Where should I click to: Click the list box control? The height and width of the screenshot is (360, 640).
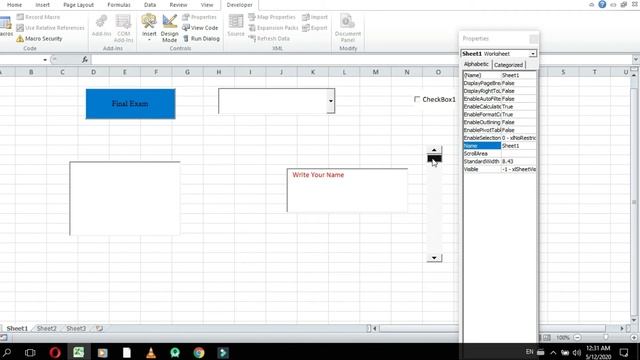point(125,198)
